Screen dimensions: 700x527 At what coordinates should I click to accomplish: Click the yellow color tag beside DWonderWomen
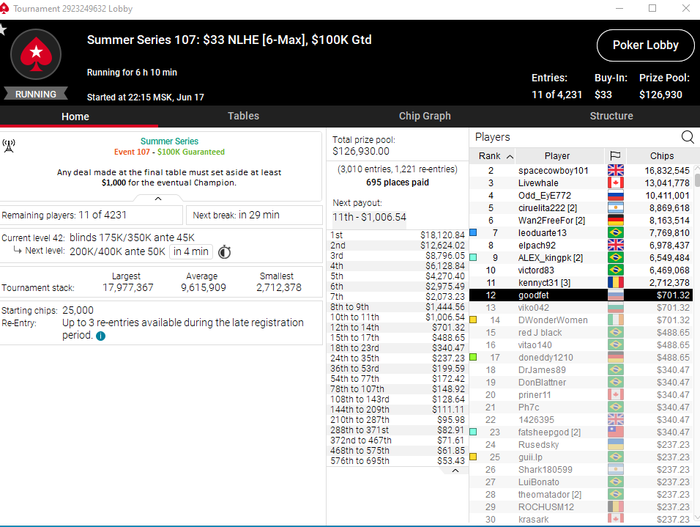473,320
